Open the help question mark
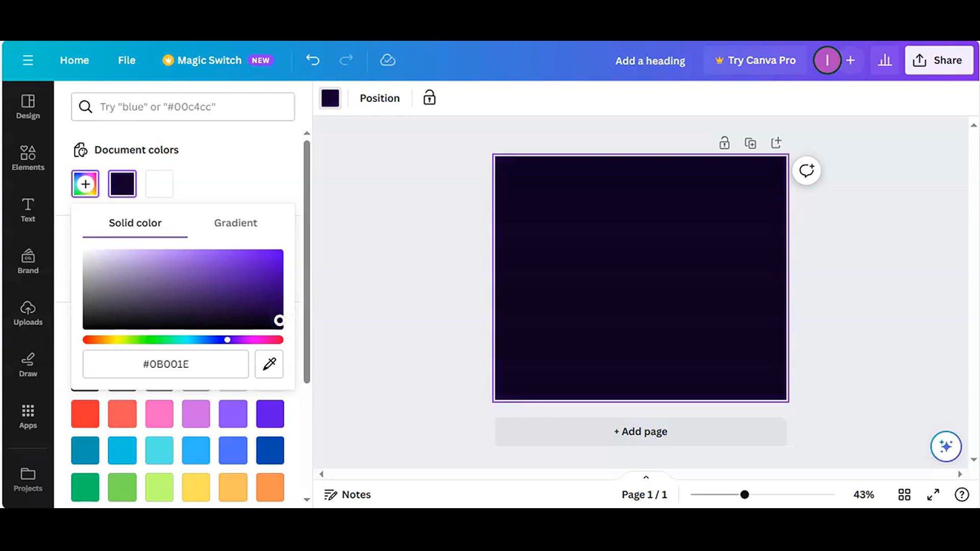This screenshot has height=551, width=980. tap(962, 494)
